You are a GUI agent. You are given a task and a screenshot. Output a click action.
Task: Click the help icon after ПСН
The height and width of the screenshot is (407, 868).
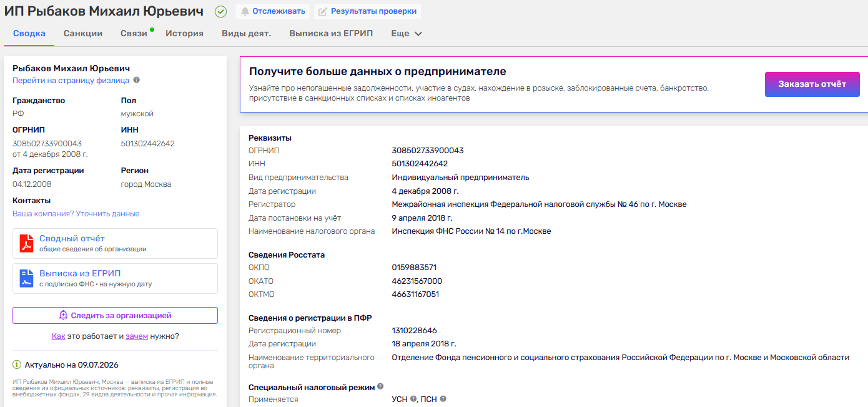[443, 399]
